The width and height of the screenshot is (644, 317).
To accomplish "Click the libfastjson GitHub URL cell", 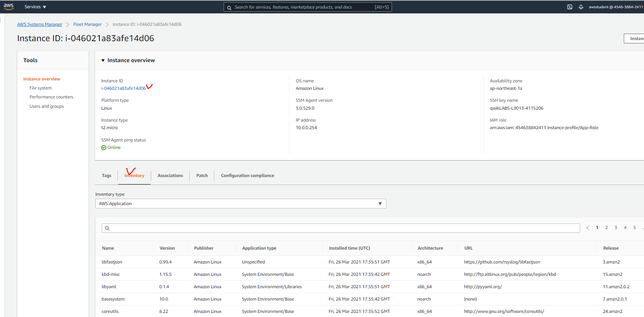I will pyautogui.click(x=502, y=262).
